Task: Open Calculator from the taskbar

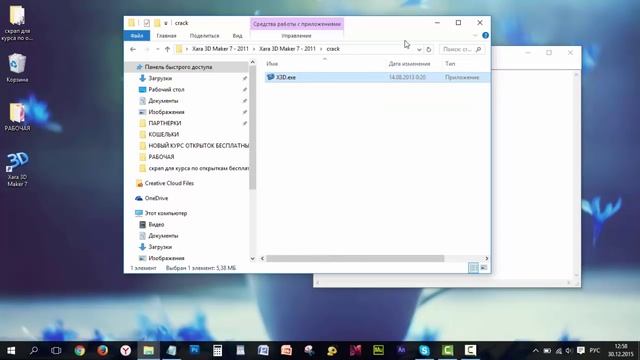Action: coord(217,350)
